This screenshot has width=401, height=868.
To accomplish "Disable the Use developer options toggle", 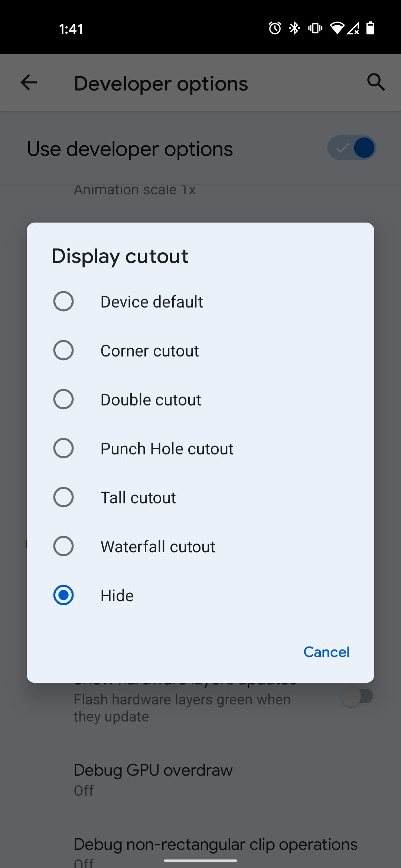I will click(351, 148).
